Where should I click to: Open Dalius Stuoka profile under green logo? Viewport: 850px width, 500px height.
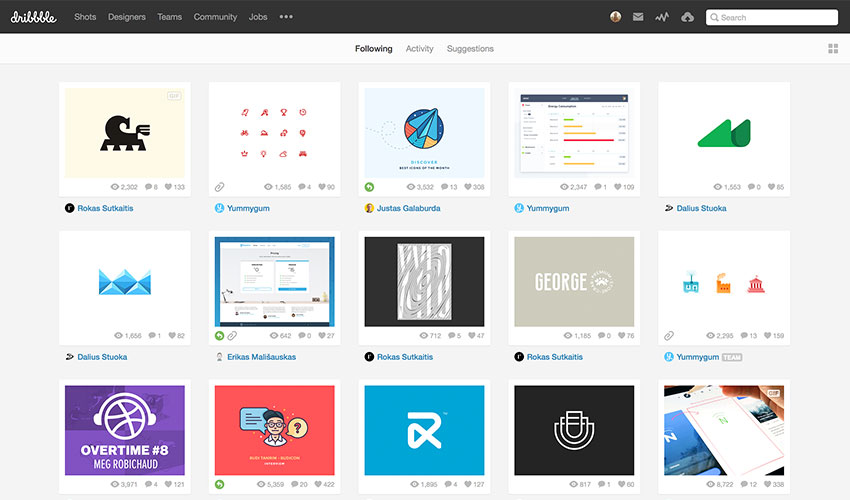[701, 208]
